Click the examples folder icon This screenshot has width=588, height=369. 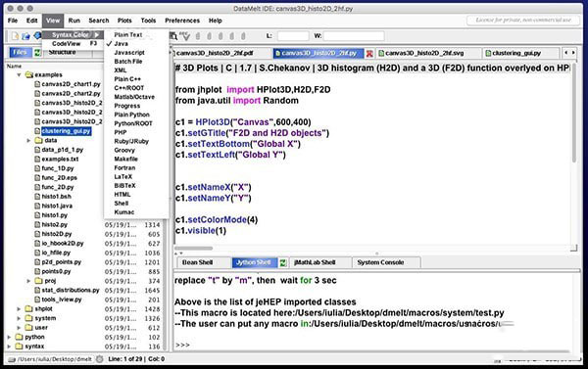click(29, 75)
